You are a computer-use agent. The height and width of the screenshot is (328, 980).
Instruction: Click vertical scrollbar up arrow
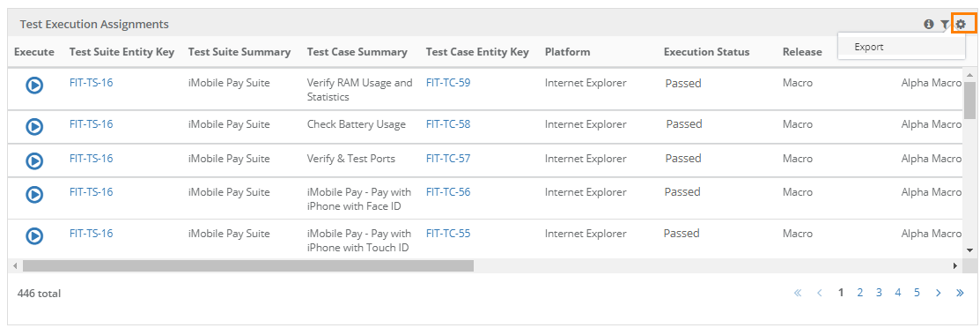pos(969,75)
